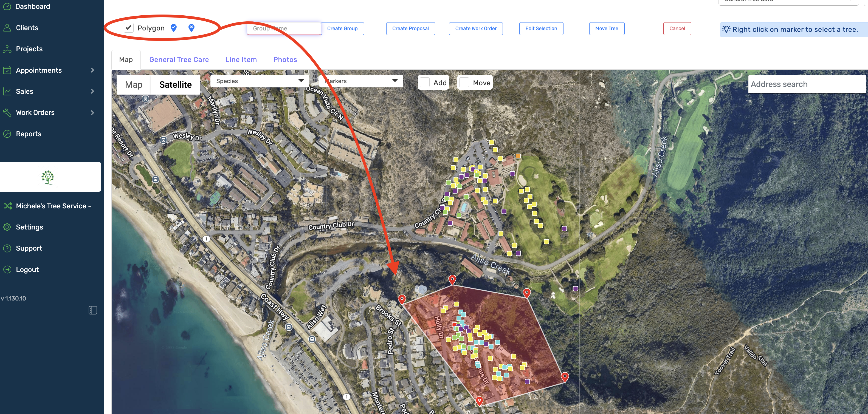The image size is (868, 414).
Task: Confirm polygon with blue check pin icon
Action: [174, 28]
